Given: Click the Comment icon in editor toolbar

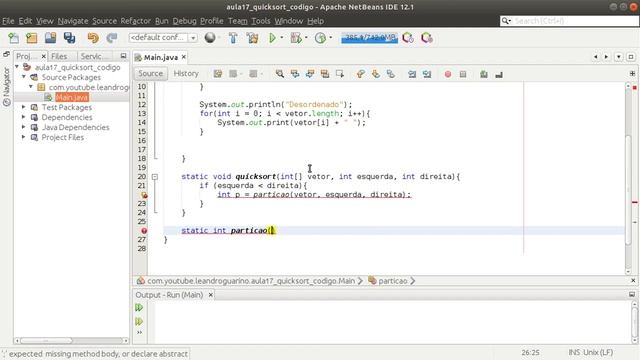Looking at the screenshot, I should (x=484, y=74).
